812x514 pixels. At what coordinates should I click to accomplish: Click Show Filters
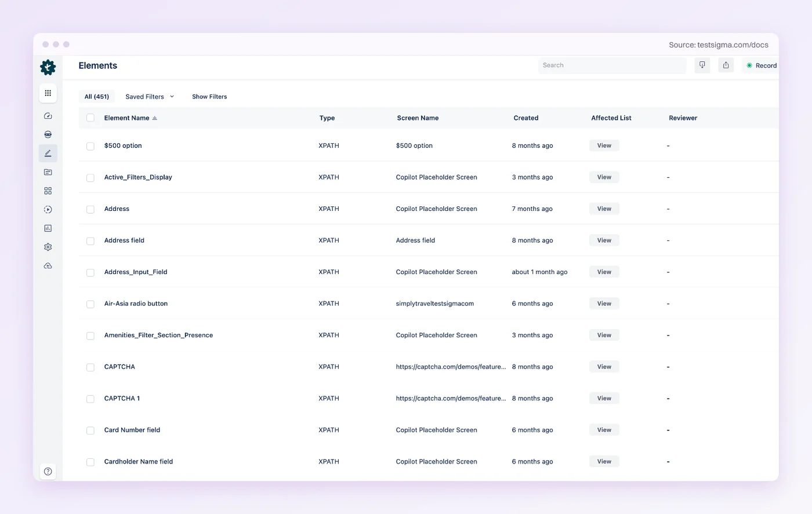tap(209, 97)
